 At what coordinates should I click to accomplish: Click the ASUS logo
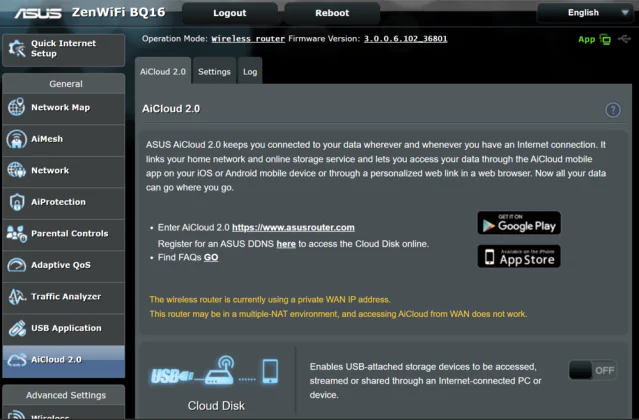(x=38, y=13)
